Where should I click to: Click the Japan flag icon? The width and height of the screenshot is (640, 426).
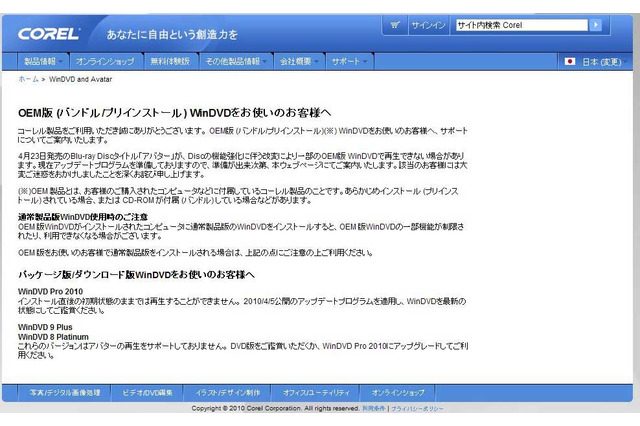click(570, 61)
